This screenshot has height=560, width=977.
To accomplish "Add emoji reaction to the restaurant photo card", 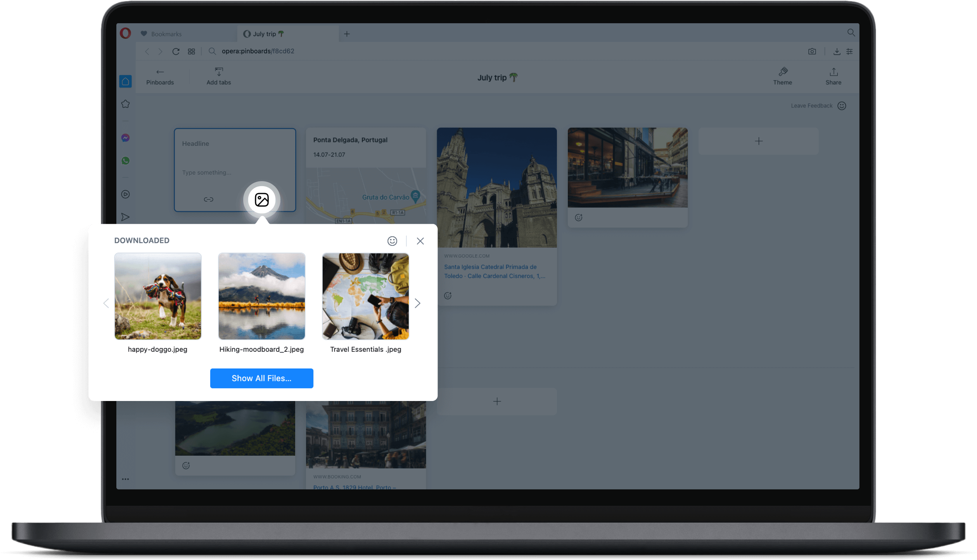I will (578, 217).
